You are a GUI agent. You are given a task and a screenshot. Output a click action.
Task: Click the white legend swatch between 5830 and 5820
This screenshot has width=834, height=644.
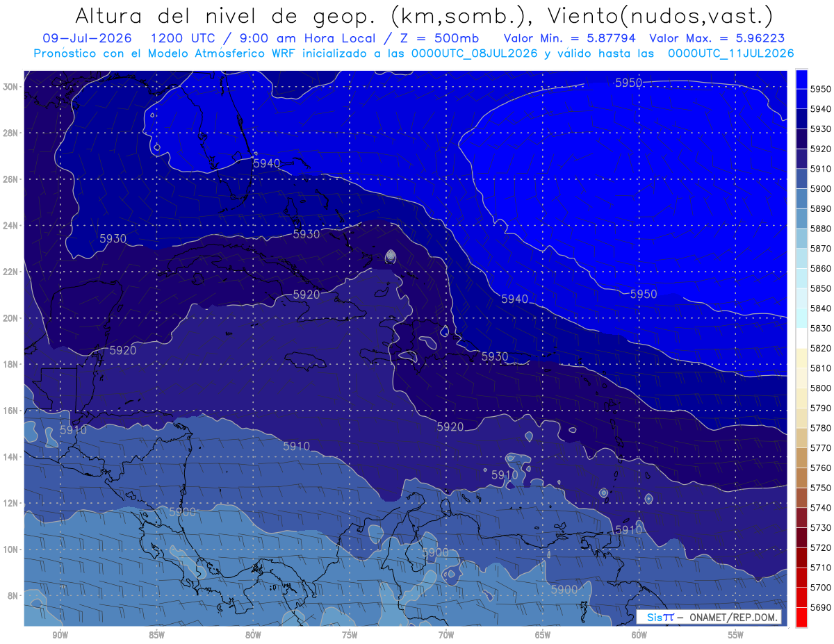[x=801, y=338]
